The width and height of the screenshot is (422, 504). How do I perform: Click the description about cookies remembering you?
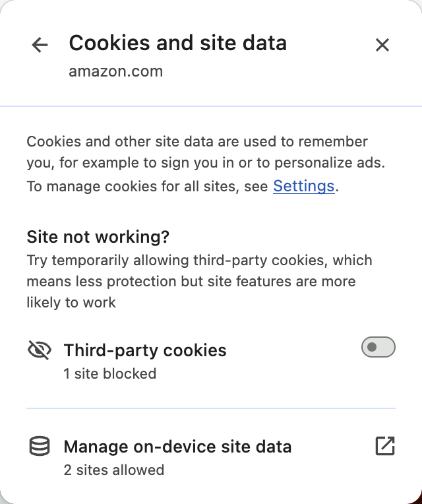tap(206, 152)
